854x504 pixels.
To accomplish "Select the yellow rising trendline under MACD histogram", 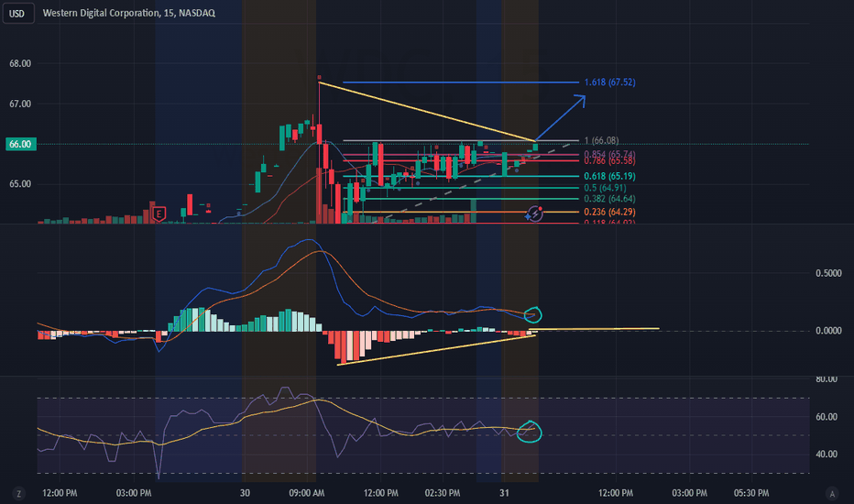I will [436, 350].
